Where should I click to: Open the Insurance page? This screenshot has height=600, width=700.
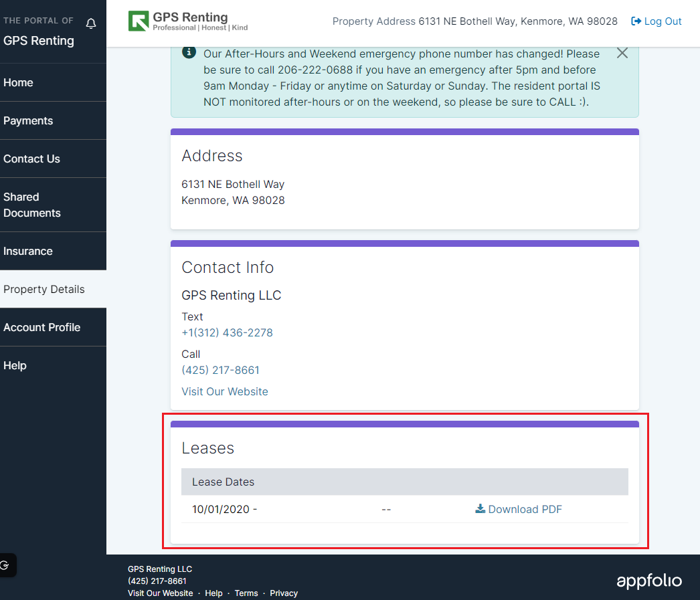[x=53, y=251]
